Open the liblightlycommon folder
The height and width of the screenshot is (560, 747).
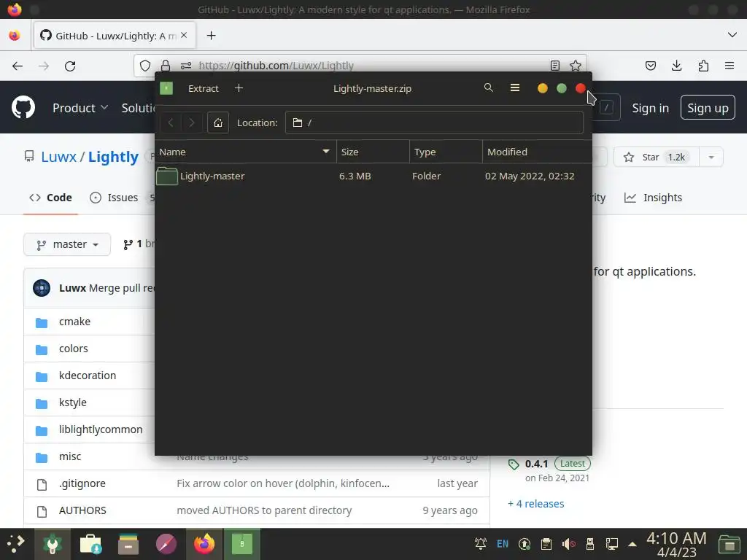point(101,429)
